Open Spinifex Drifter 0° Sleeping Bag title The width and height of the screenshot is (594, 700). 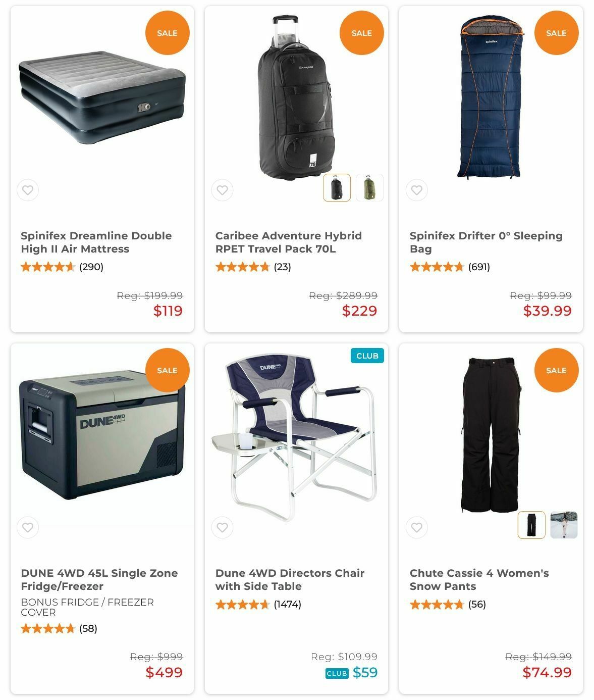click(486, 242)
